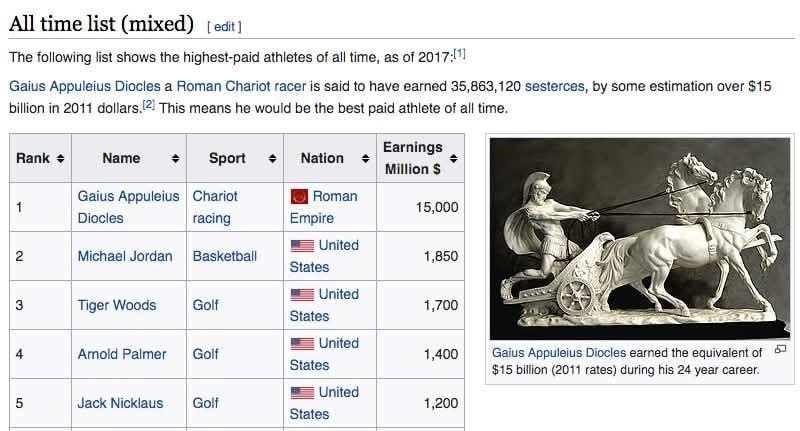The height and width of the screenshot is (431, 800).
Task: Jump to citation reference 2
Action: click(148, 105)
